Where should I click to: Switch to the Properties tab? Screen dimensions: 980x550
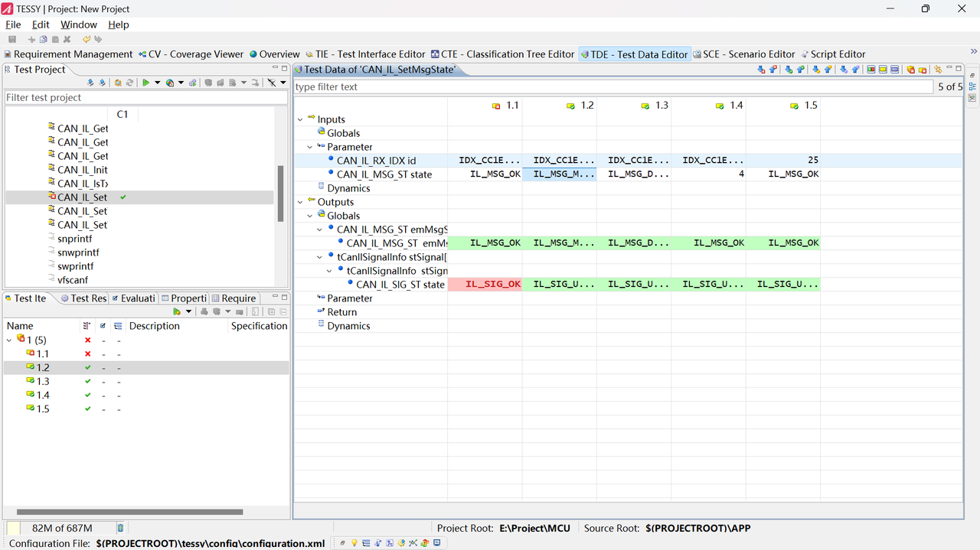pos(184,298)
